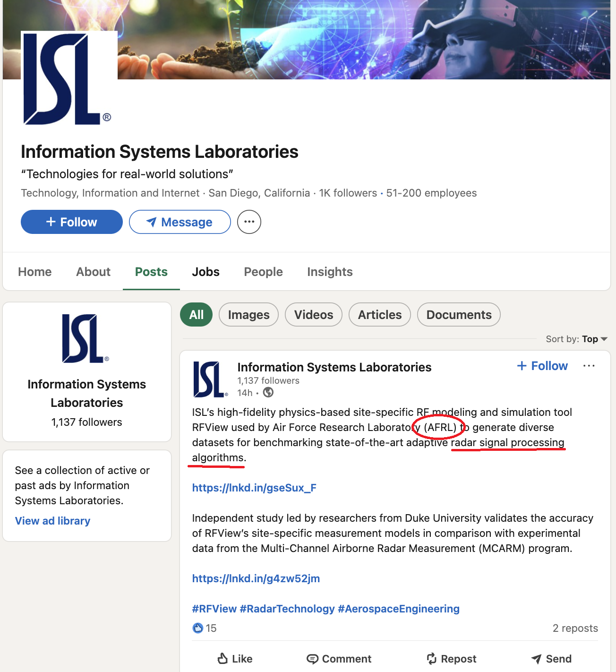This screenshot has width=616, height=672.
Task: Open the About tab
Action: 94,272
